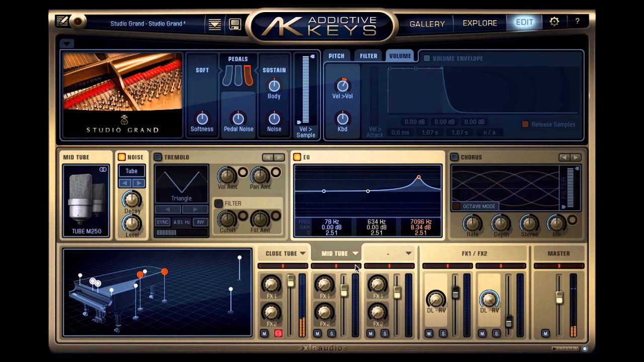
Task: Select the orange sustain pedal icon
Action: (x=248, y=75)
